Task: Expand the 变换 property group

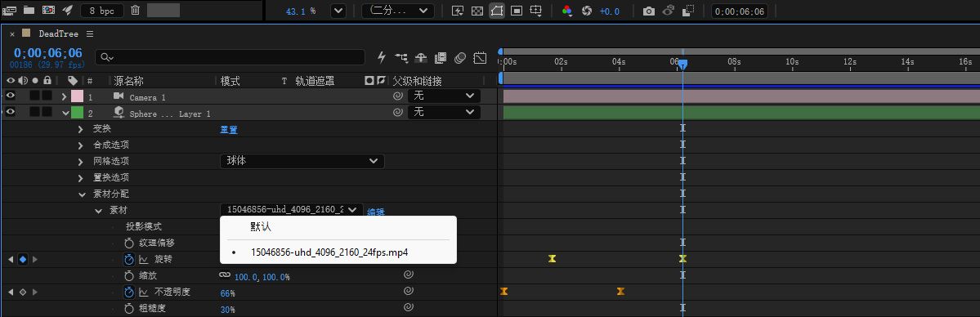Action: [81, 129]
